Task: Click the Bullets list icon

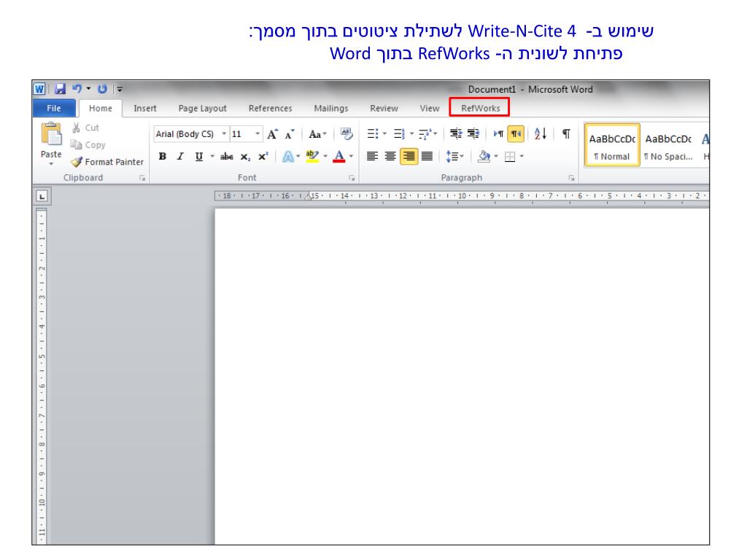Action: [x=373, y=134]
